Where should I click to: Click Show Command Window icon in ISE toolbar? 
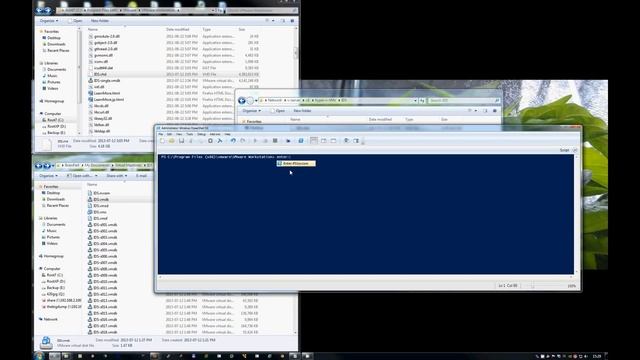click(x=347, y=141)
